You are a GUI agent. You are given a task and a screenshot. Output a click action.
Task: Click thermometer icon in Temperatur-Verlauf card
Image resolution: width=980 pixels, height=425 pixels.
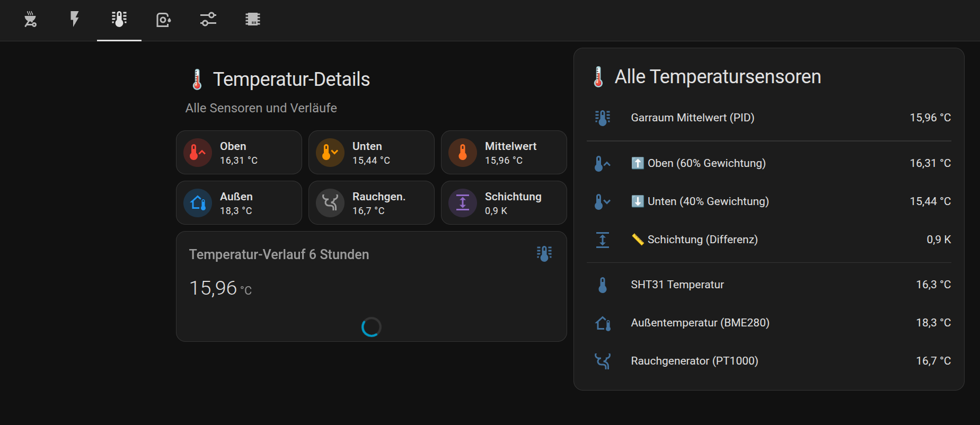(x=544, y=254)
